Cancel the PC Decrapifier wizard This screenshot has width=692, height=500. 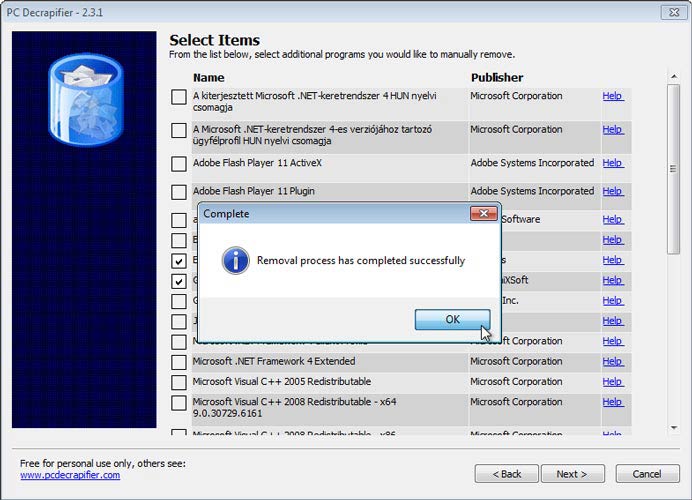coord(647,474)
